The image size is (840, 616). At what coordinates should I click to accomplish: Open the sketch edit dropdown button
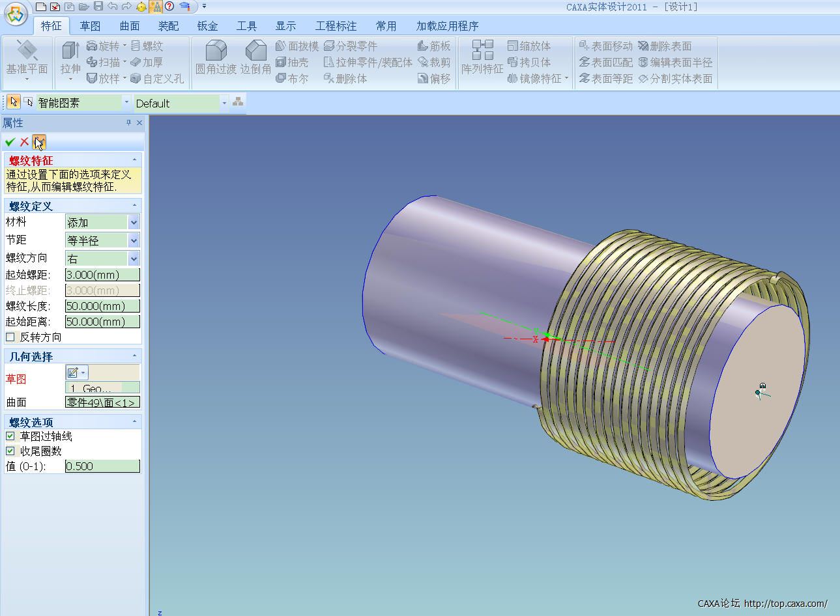point(77,372)
